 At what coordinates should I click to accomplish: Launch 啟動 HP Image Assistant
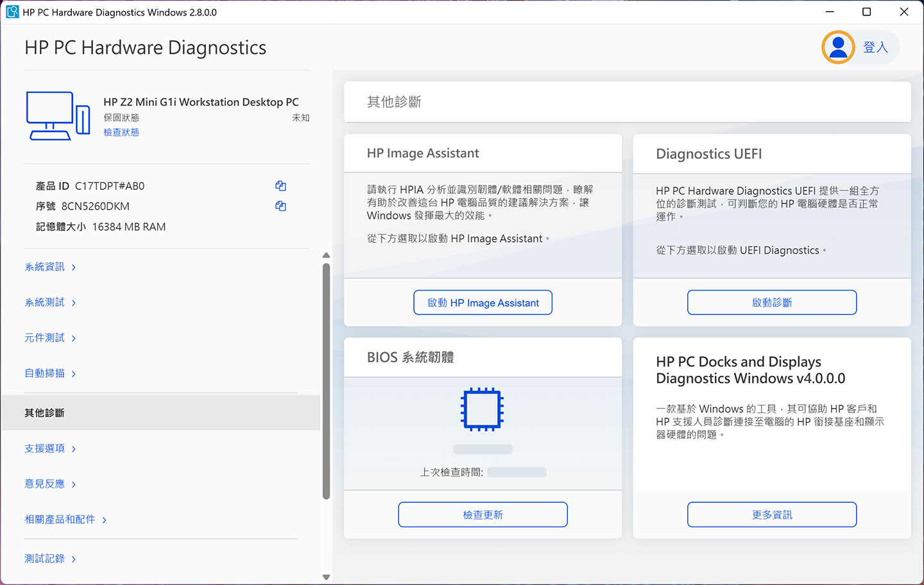(483, 302)
